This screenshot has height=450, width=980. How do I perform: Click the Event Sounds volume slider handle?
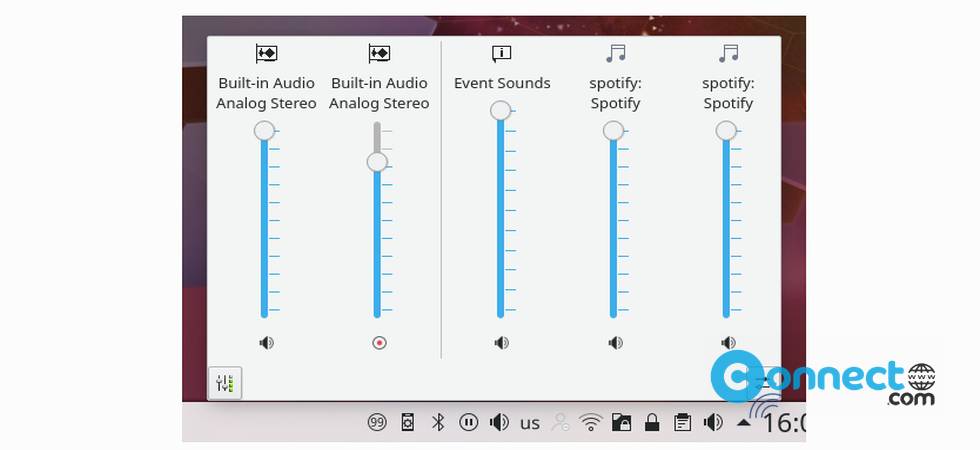point(501,110)
